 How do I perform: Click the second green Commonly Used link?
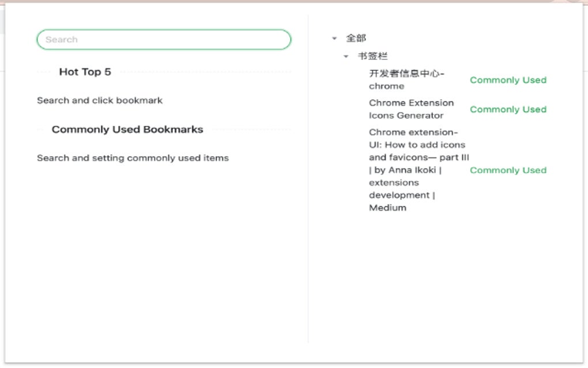pyautogui.click(x=508, y=109)
